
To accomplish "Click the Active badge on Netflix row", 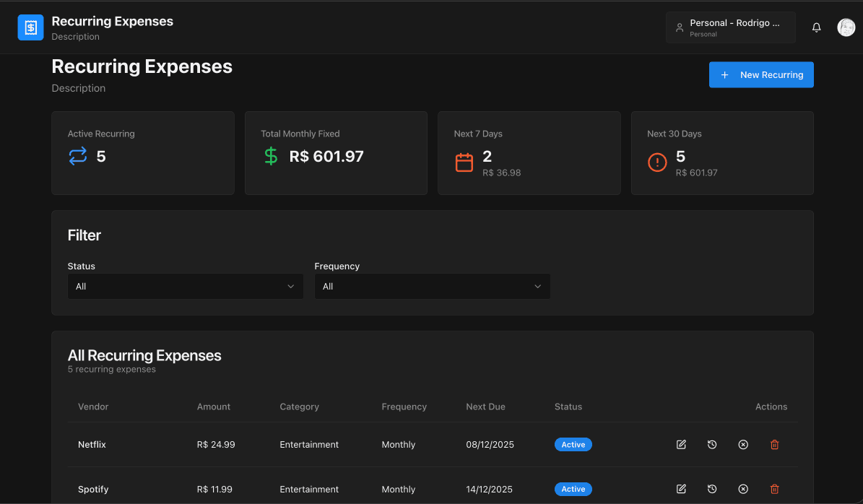I will click(573, 445).
